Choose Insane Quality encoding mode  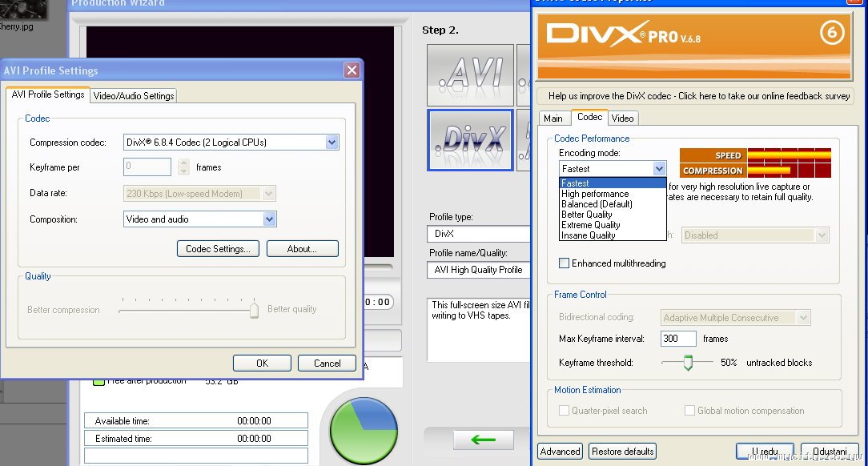[613, 235]
